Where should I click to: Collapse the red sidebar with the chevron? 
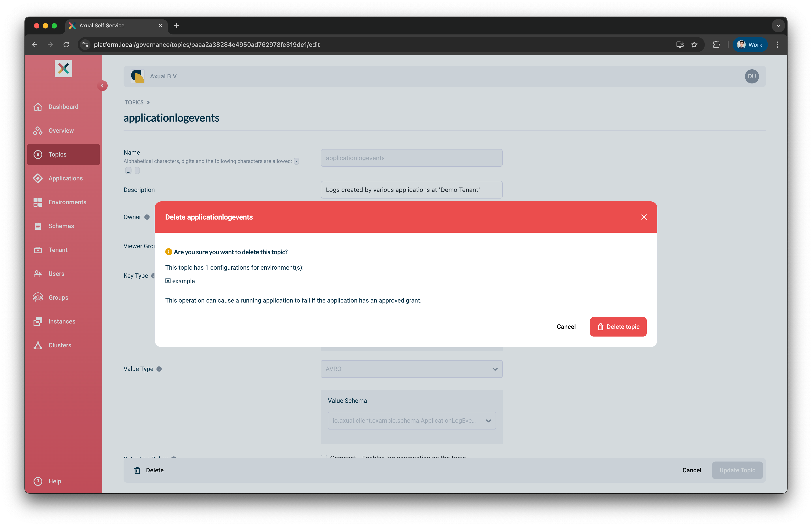click(x=102, y=86)
